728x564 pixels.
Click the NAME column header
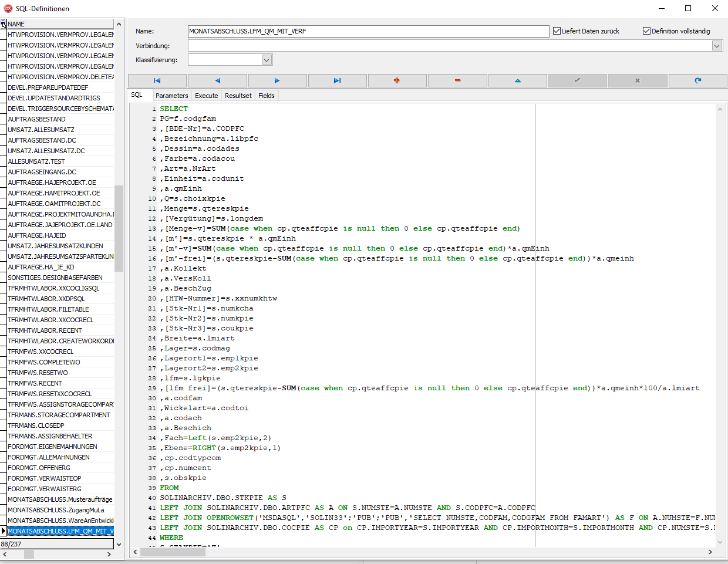tap(59, 24)
